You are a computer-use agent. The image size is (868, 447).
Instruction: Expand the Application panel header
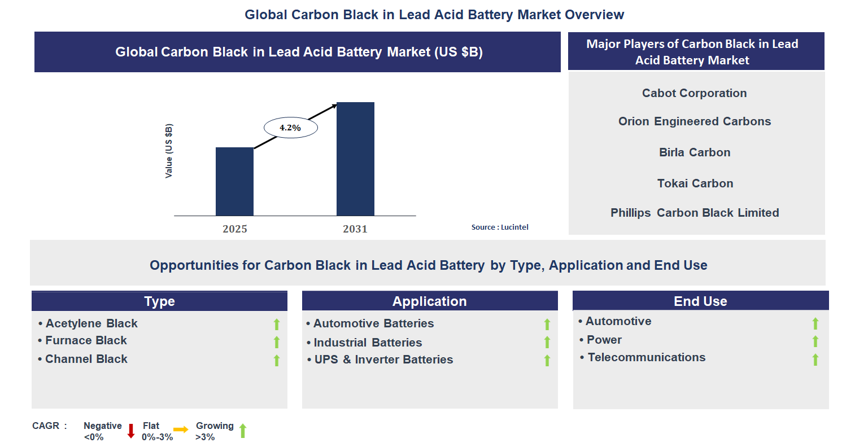(x=430, y=301)
